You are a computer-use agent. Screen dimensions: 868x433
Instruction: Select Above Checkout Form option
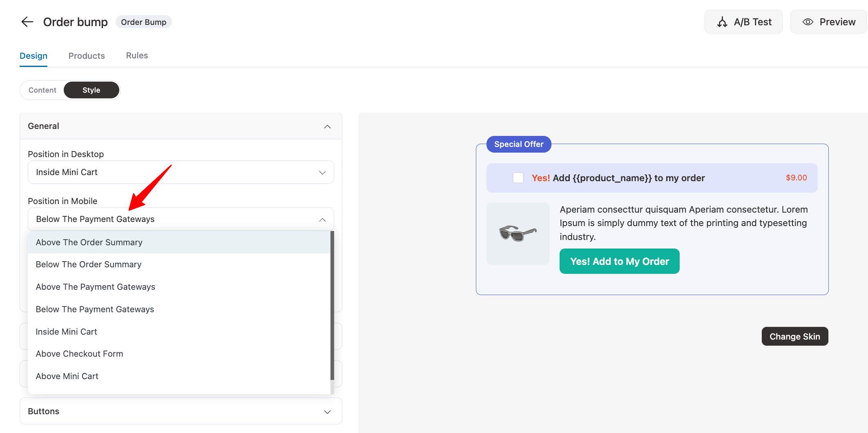pos(79,354)
